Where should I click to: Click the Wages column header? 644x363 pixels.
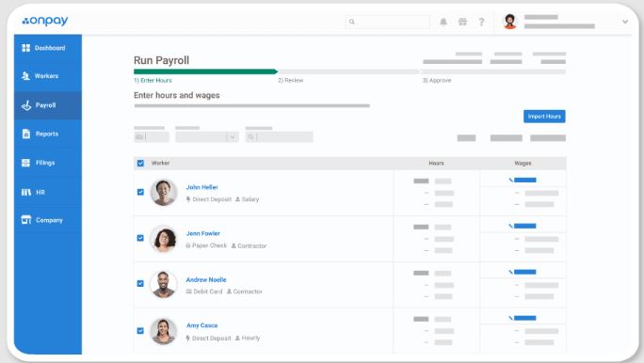pyautogui.click(x=523, y=163)
